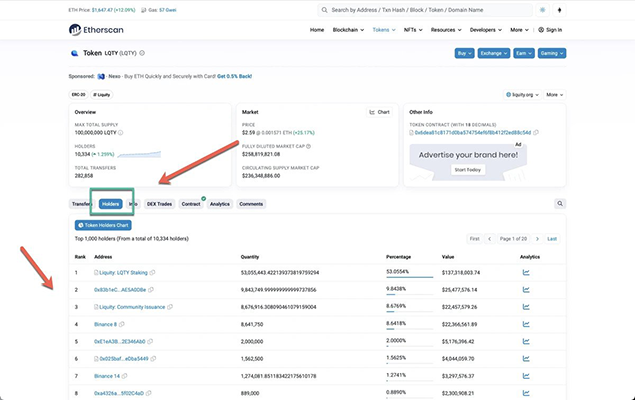This screenshot has height=400, width=635.
Task: Copy the token contract address
Action: coord(536,133)
